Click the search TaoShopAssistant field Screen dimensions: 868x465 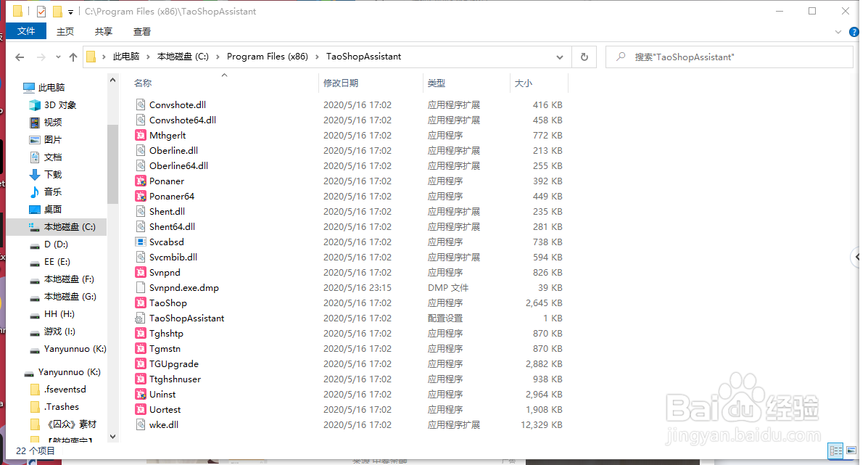click(729, 57)
